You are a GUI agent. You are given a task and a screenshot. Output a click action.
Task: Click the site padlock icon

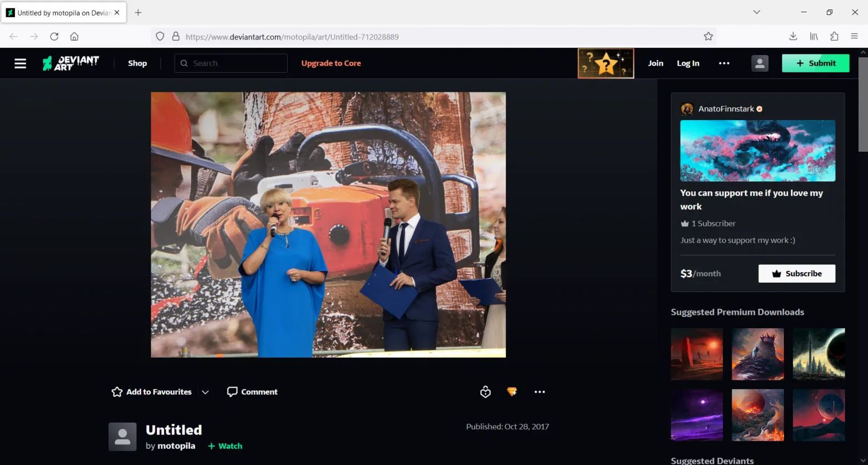176,37
